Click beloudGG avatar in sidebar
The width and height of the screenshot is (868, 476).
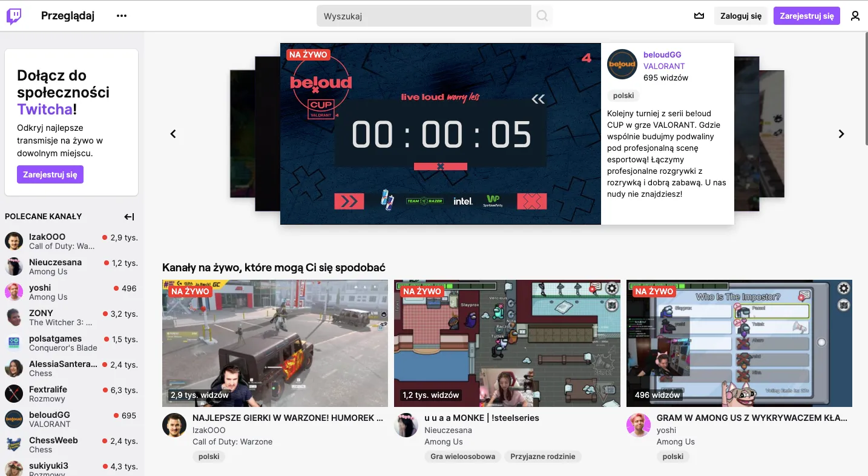14,419
